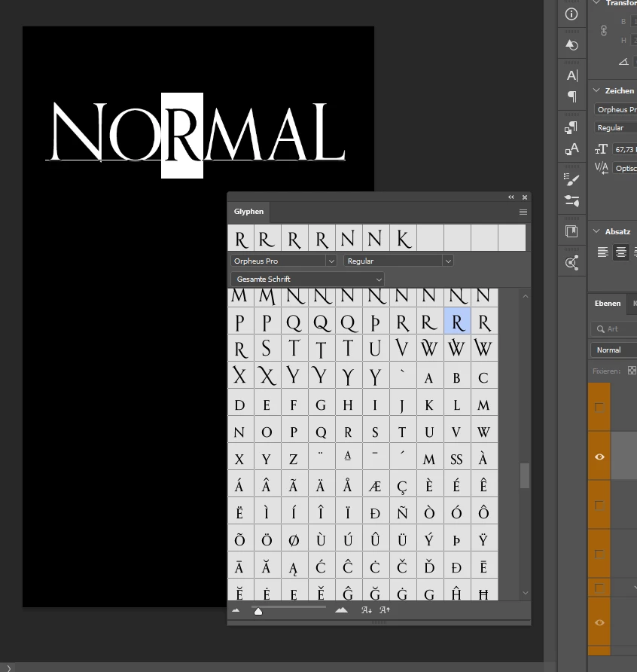637x672 pixels.
Task: Open the Gesamte Schrift category dropdown
Action: coord(307,279)
